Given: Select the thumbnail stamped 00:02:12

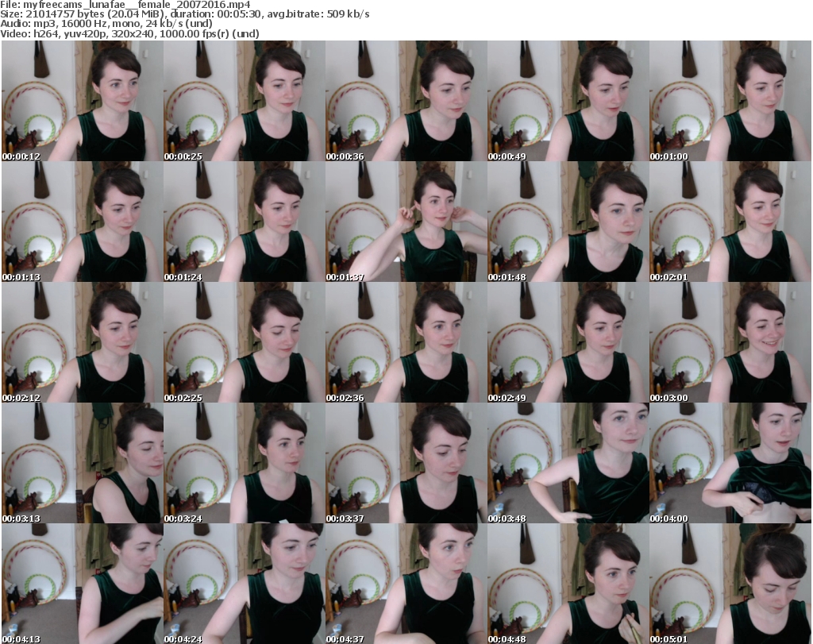Looking at the screenshot, I should click(x=83, y=343).
